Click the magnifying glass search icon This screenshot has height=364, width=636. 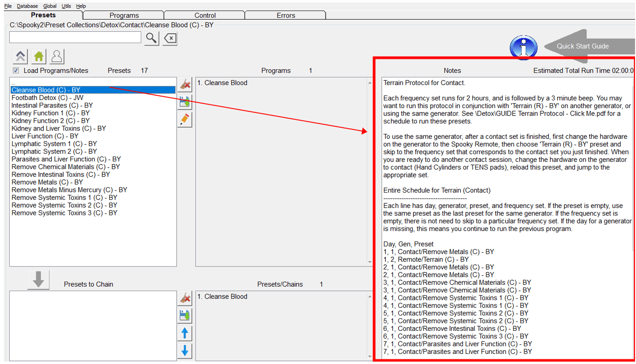coord(151,38)
